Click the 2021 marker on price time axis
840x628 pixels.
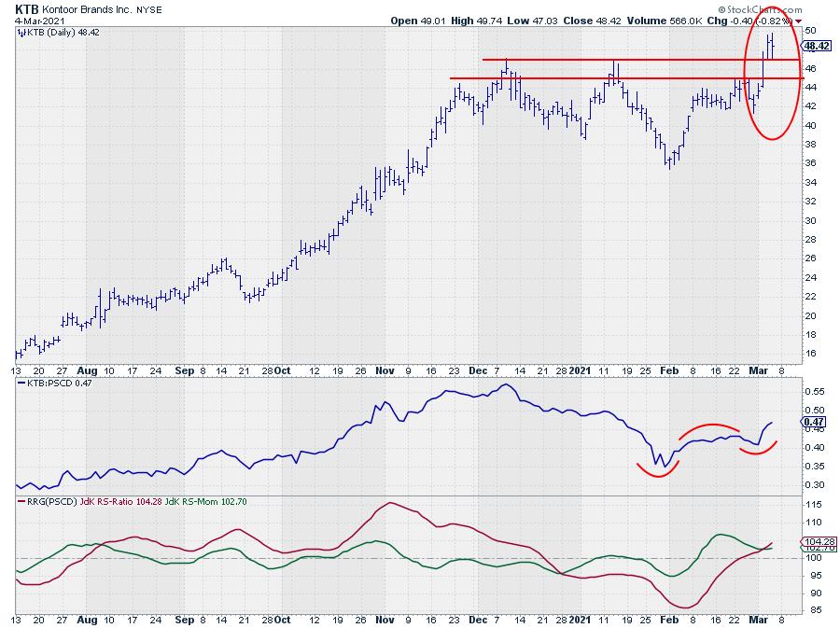581,370
